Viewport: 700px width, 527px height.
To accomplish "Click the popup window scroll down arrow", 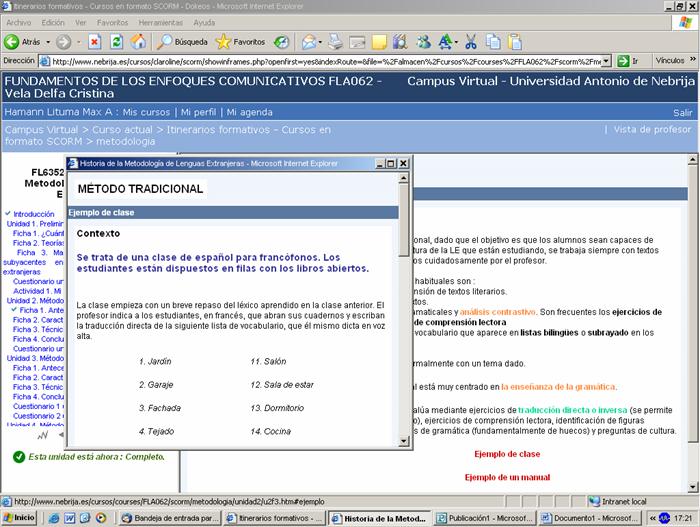I will tap(404, 441).
